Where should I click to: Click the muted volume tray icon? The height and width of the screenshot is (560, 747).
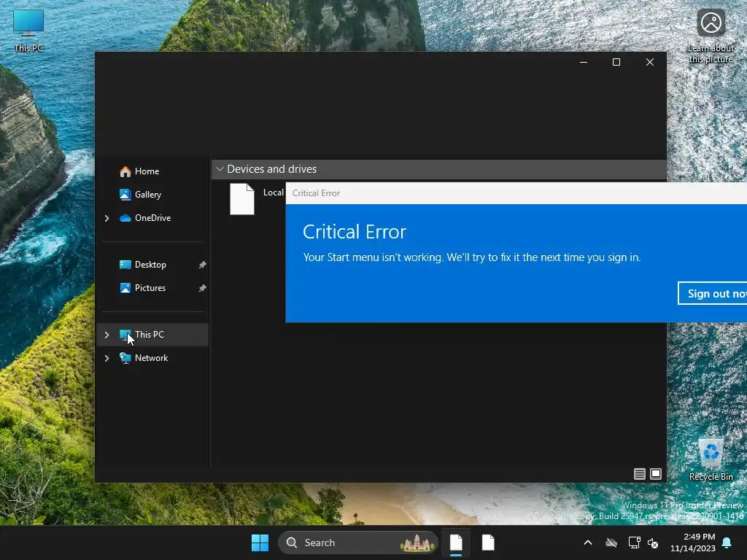point(653,542)
